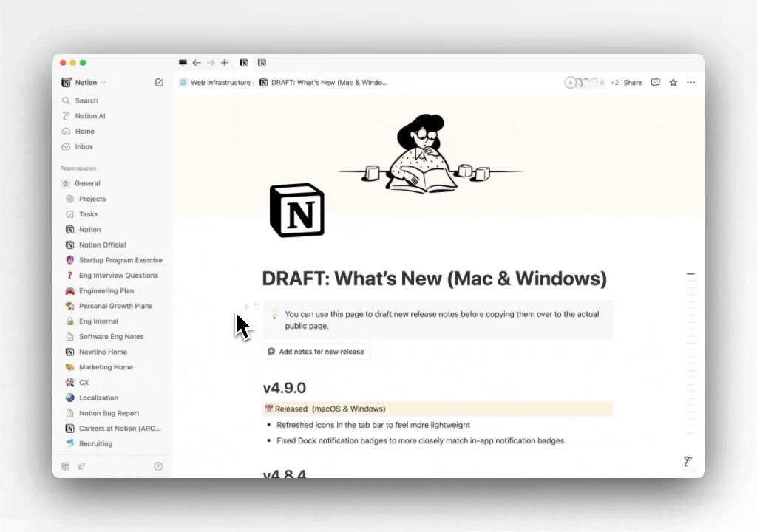Open the Localization page
This screenshot has height=532, width=757.
pos(98,398)
